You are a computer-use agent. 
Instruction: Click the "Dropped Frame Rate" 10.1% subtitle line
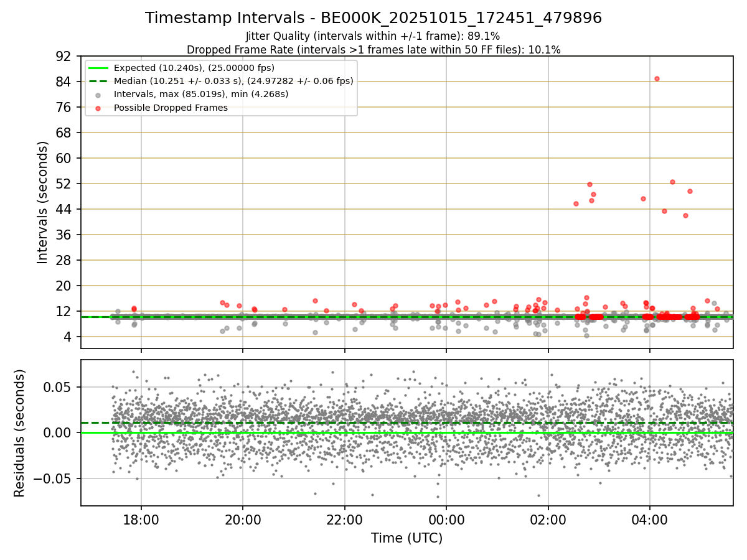tap(374, 50)
